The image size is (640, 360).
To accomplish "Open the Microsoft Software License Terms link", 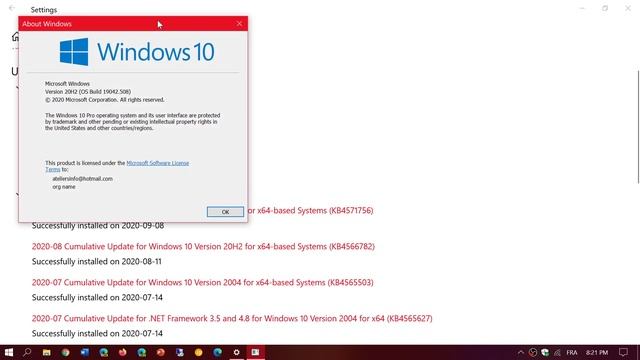I will tap(158, 163).
